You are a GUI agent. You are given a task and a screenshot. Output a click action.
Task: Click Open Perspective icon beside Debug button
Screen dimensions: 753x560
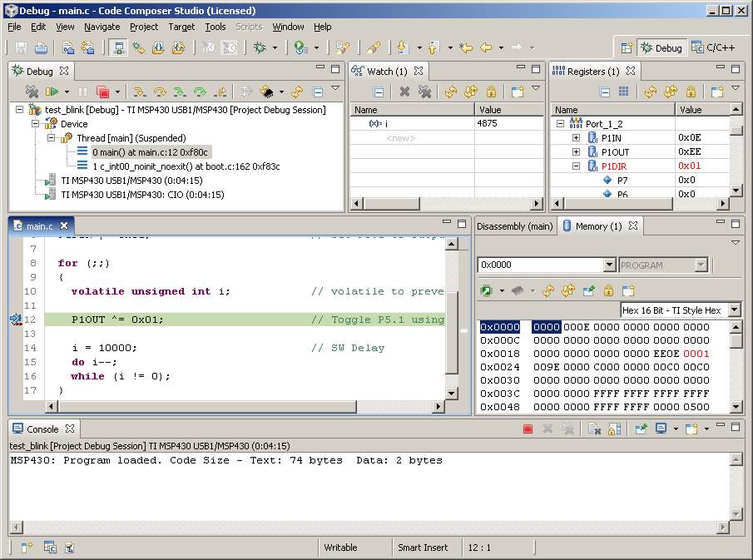pos(627,47)
